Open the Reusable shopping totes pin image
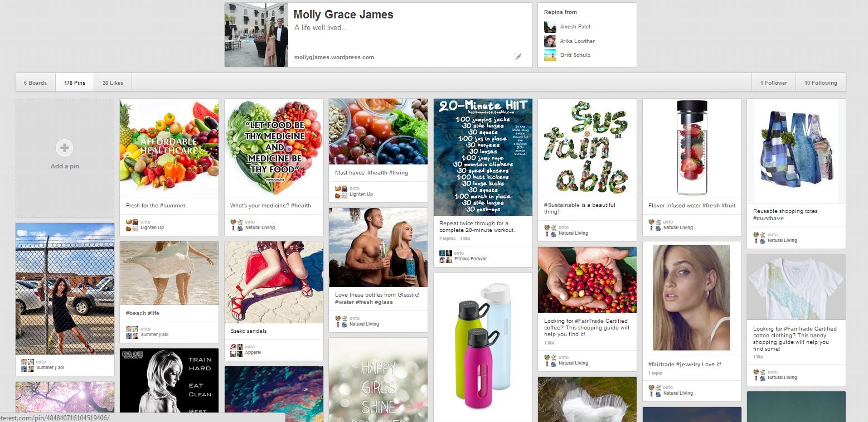This screenshot has width=868, height=422. tap(796, 151)
